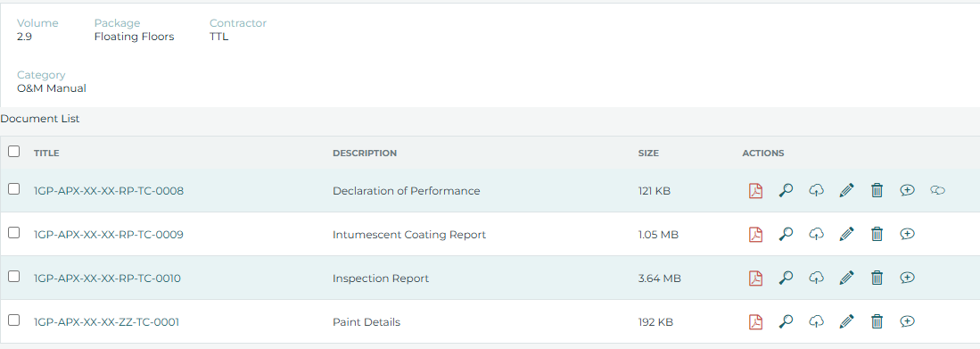Tick checkbox beside 1GP-APX-XX-XX-ZZ-TC-0001

click(13, 320)
